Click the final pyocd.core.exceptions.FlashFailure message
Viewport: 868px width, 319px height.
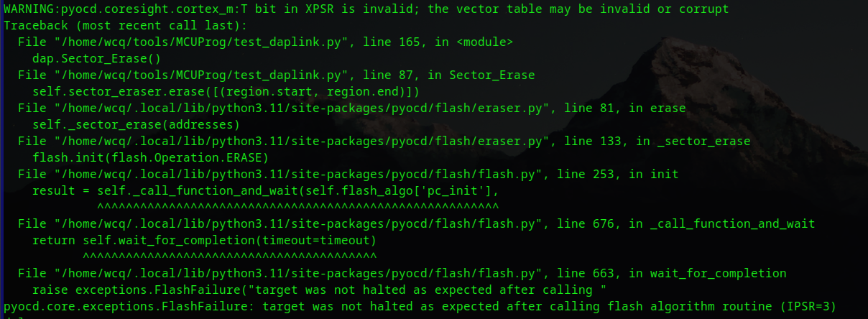[420, 306]
